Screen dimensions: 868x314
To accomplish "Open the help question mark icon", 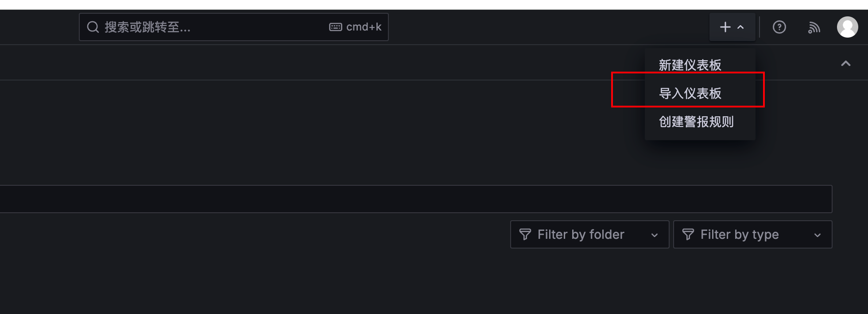I will [779, 27].
